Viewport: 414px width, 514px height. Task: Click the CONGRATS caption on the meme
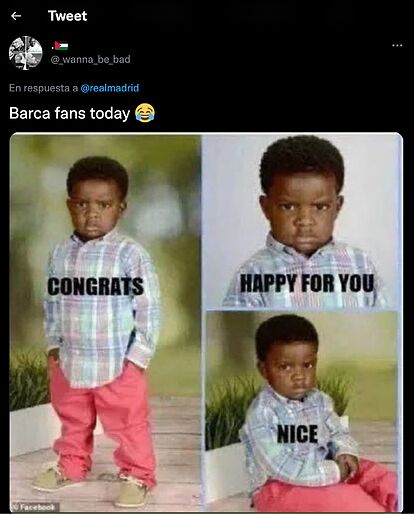click(x=95, y=286)
